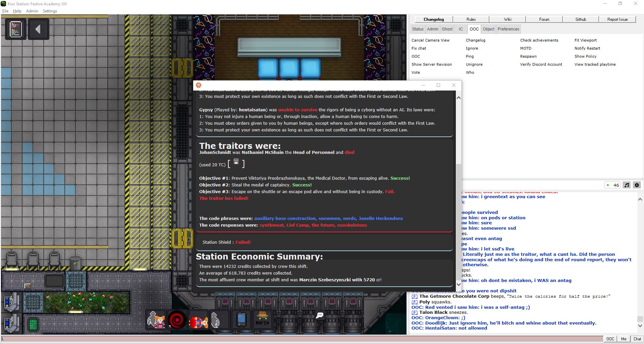The image size is (644, 344).
Task: Click the Fix chat verb
Action: pos(419,48)
